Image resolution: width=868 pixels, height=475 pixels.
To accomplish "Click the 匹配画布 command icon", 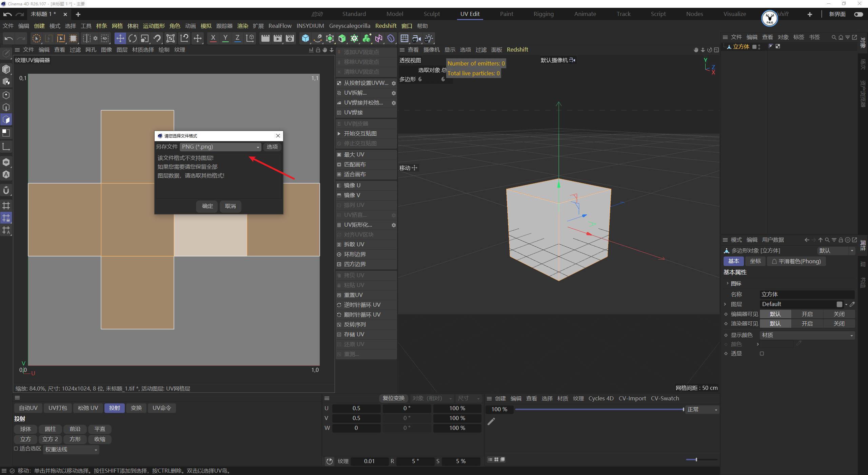I will pyautogui.click(x=339, y=164).
